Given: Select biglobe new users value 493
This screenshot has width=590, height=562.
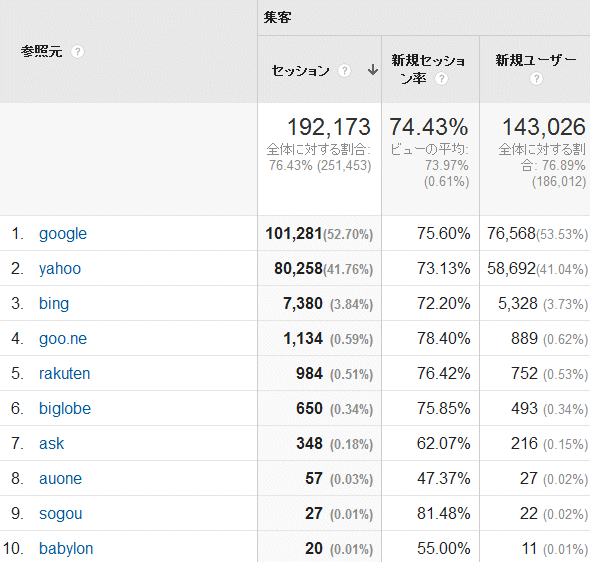Looking at the screenshot, I should pos(524,409).
